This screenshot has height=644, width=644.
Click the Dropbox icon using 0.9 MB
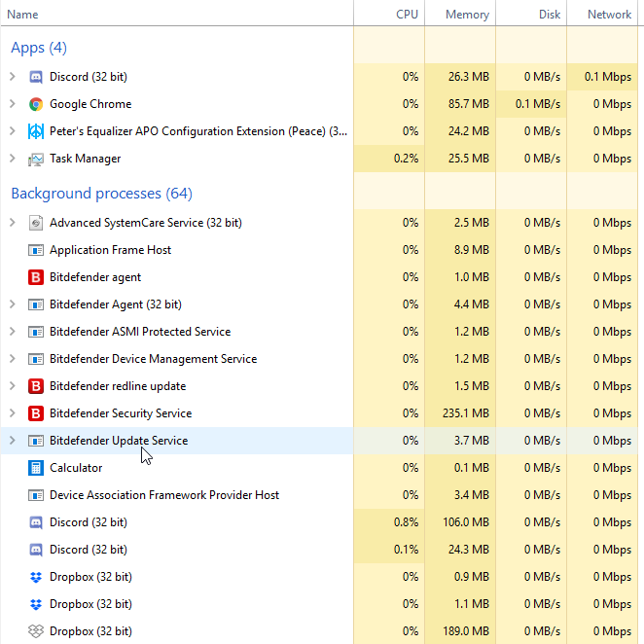(36, 577)
